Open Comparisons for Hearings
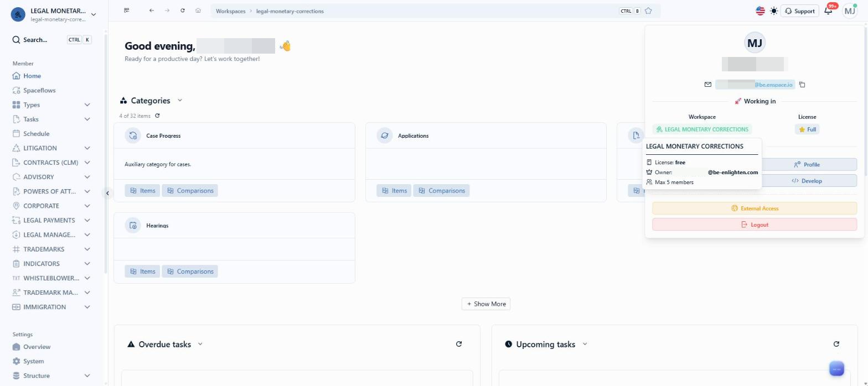Screen dimensions: 868x386 point(190,271)
